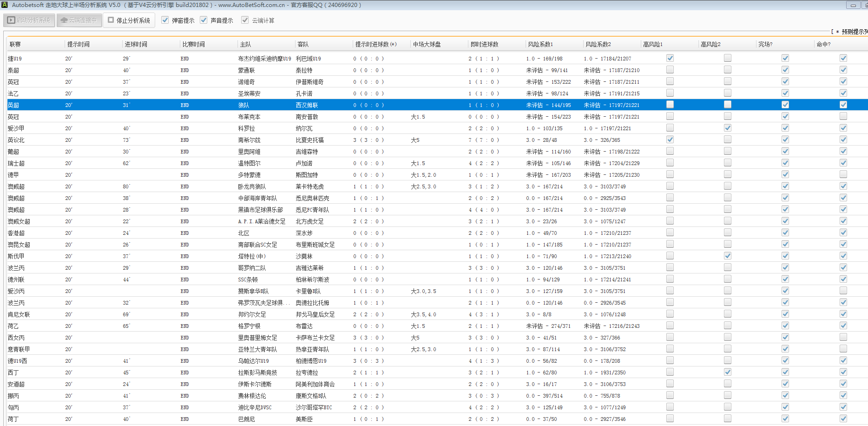Click the 中场大球盘 column header
The width and height of the screenshot is (868, 426).
coord(427,44)
